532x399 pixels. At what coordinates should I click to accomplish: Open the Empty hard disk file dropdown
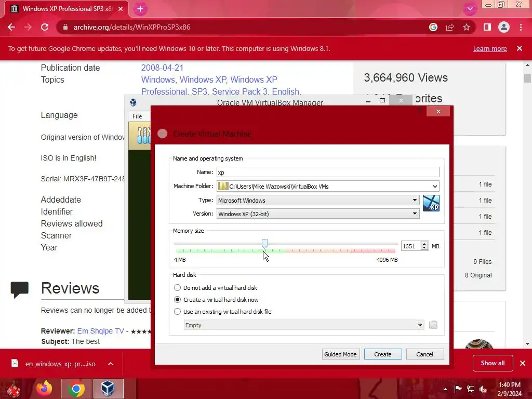coord(303,325)
